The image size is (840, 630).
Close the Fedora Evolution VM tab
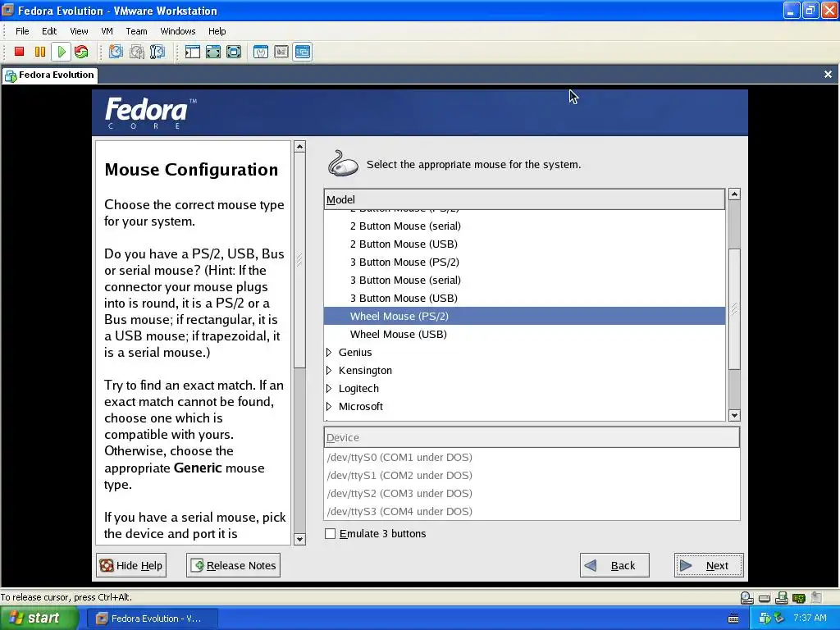pyautogui.click(x=828, y=75)
